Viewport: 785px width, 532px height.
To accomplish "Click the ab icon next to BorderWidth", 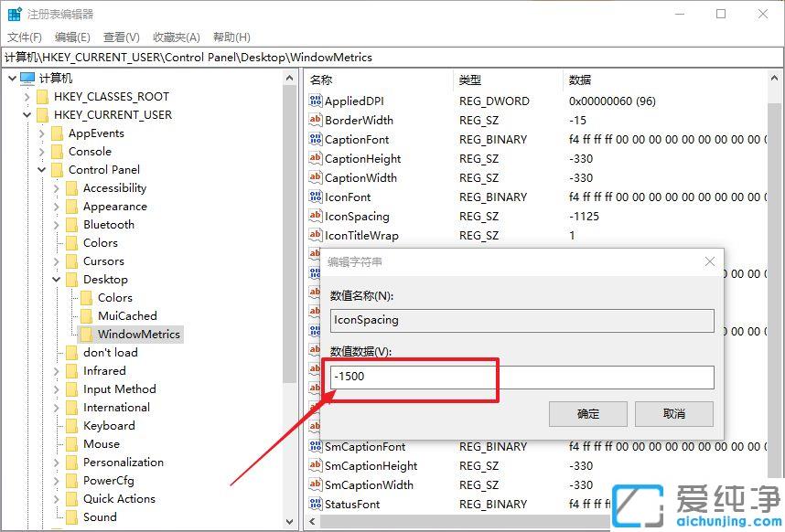I will tap(315, 120).
